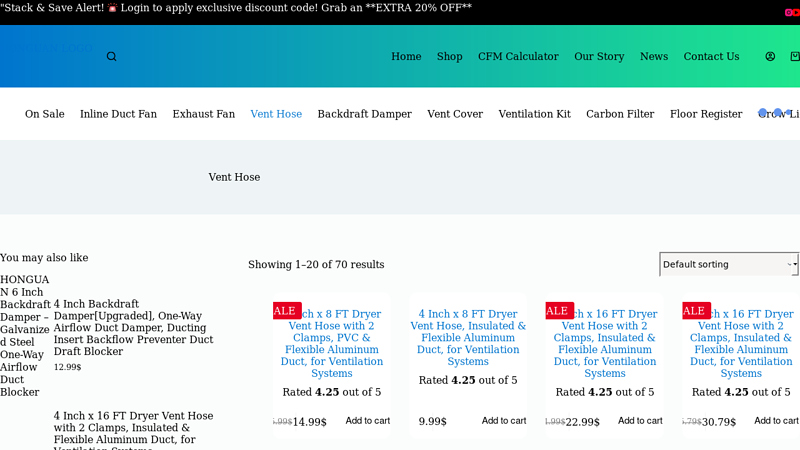Select the Backdraft Damper category

(364, 114)
